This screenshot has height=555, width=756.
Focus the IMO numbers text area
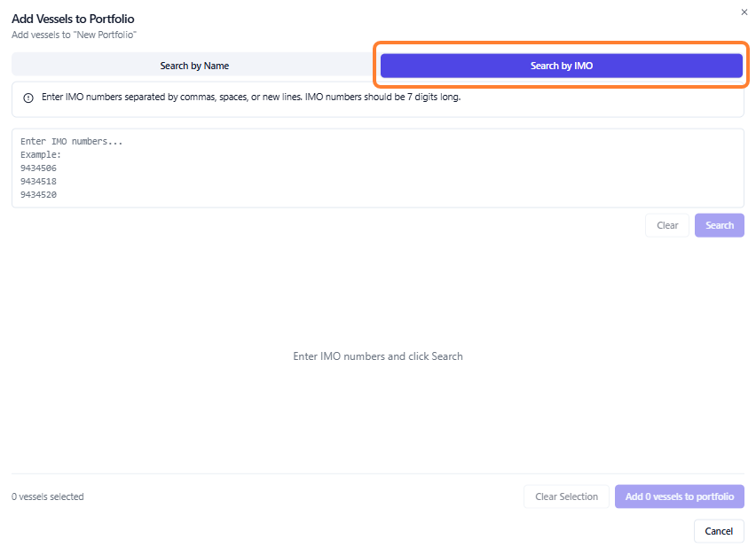point(378,168)
